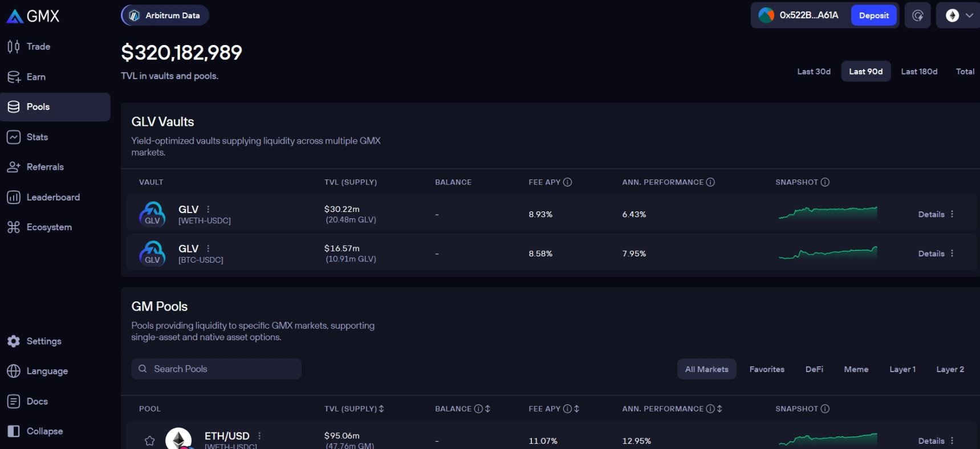Viewport: 980px width, 449px height.
Task: Open wallet address 0x522B...A61A
Action: (809, 15)
